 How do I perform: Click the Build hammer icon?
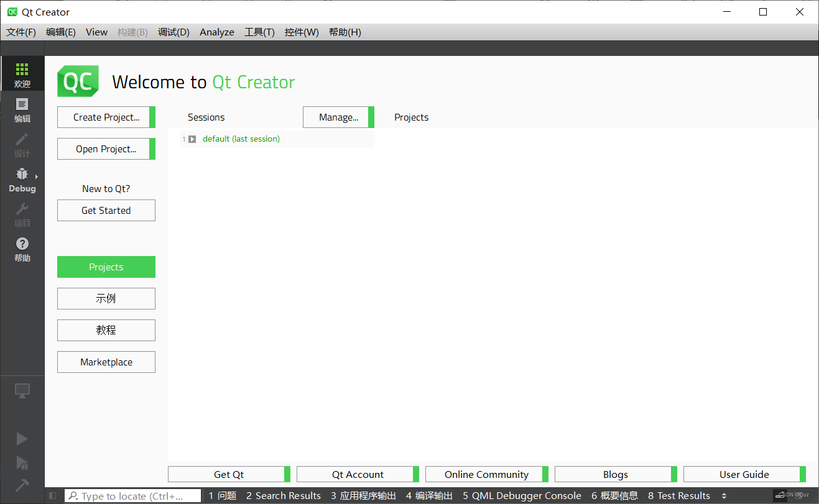point(22,484)
